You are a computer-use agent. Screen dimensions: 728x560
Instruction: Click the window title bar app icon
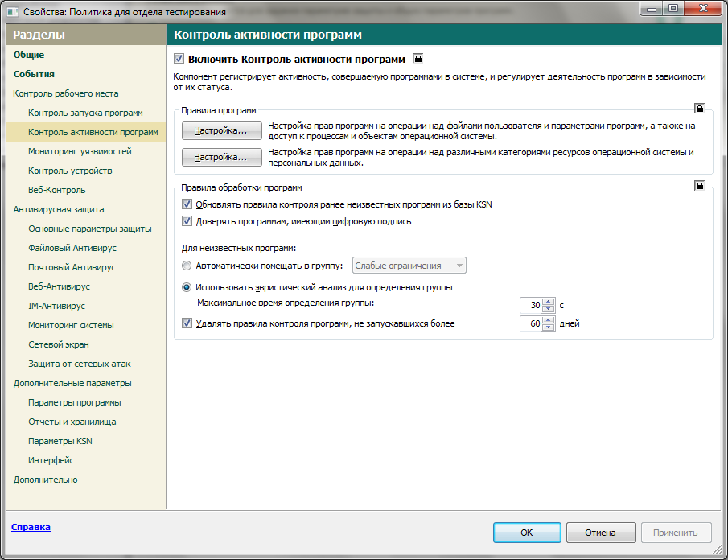coord(13,12)
